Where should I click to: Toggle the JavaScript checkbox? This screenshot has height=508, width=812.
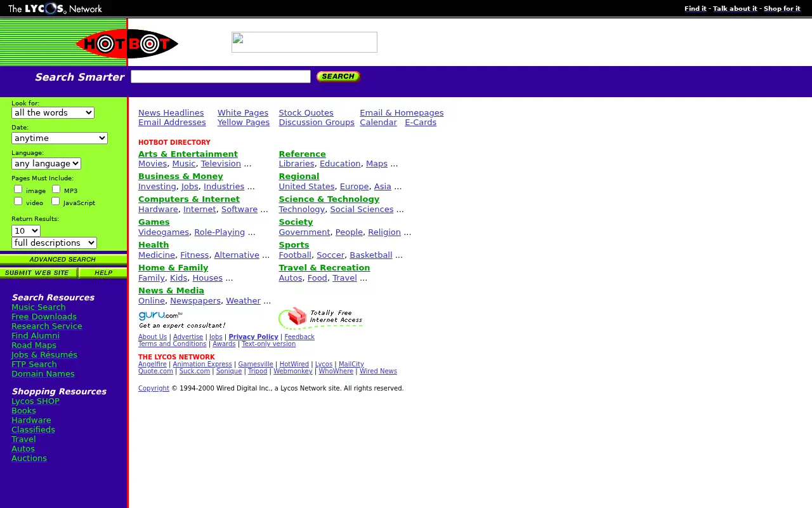(56, 201)
